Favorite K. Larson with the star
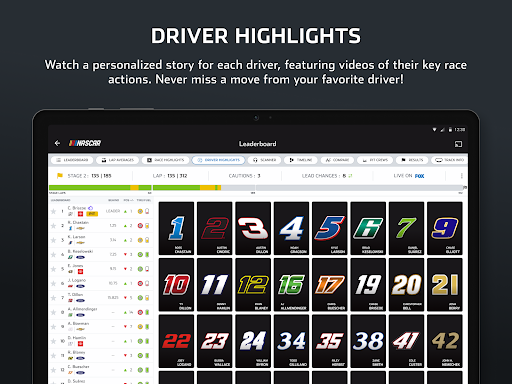512x384 pixels. (53, 240)
